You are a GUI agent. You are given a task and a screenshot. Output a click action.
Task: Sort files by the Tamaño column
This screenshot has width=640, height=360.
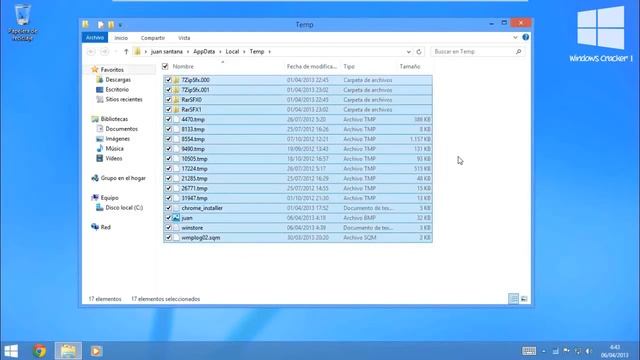tap(410, 66)
